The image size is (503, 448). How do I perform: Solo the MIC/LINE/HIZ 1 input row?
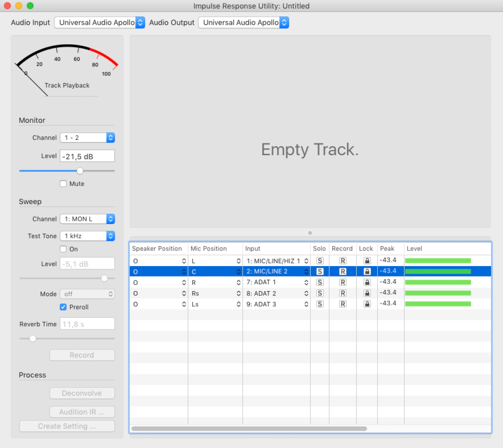coord(320,261)
